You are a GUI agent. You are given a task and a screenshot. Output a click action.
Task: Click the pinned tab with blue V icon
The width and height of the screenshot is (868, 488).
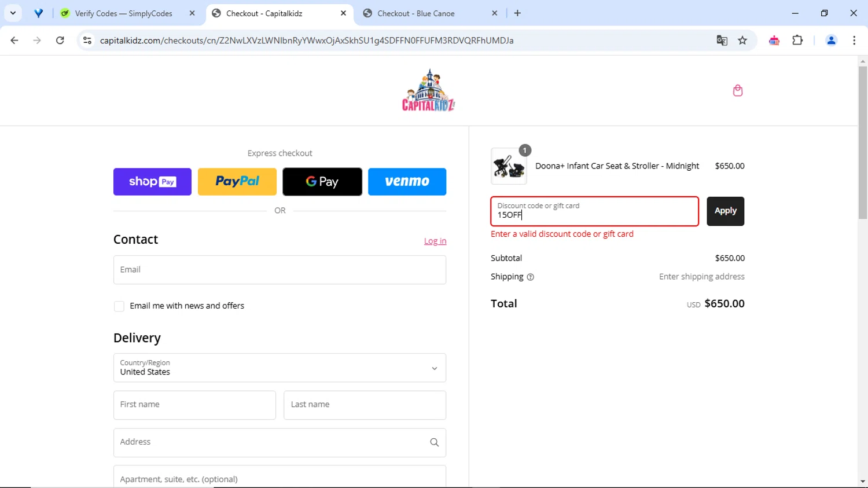coord(39,13)
